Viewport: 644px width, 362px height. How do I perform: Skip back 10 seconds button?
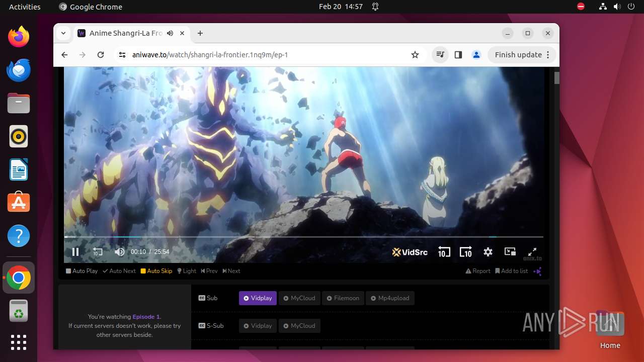pyautogui.click(x=444, y=252)
